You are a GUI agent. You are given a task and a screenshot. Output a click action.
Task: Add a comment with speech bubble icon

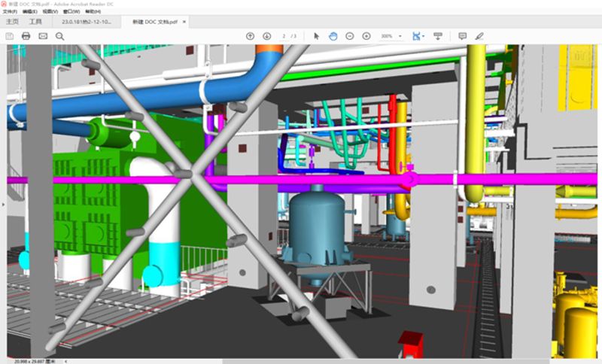coord(463,36)
